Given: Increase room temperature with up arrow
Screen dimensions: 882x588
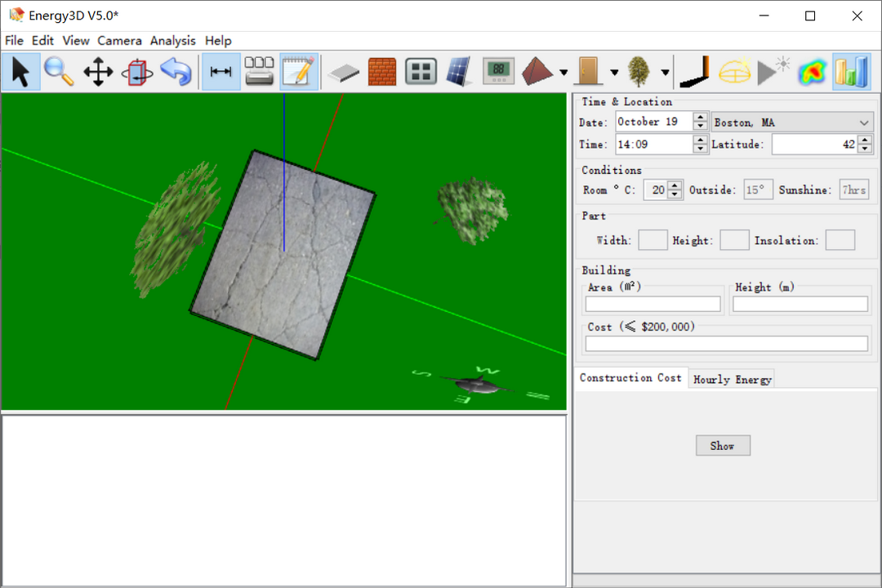Looking at the screenshot, I should tap(675, 185).
